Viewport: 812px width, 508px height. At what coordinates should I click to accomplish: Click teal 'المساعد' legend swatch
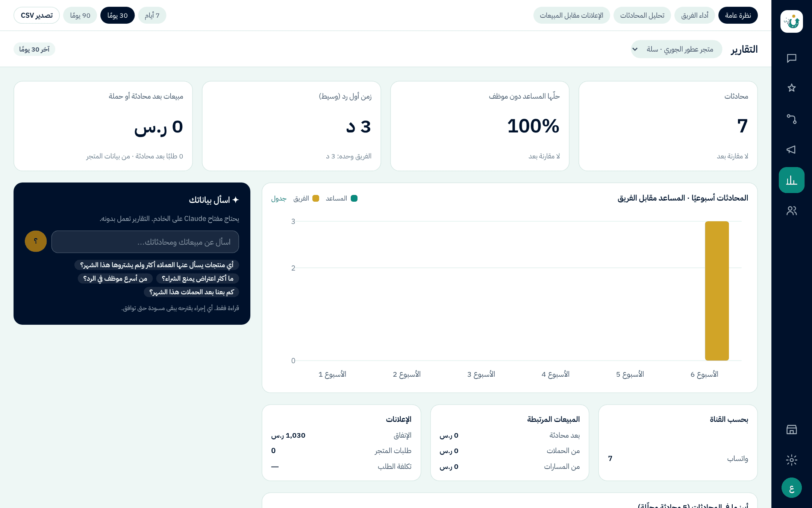click(354, 198)
